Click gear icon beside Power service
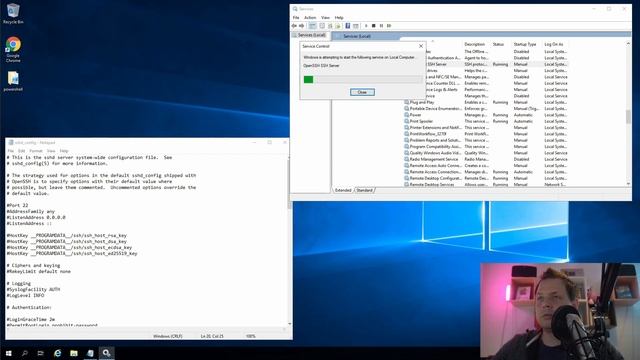 (407, 115)
